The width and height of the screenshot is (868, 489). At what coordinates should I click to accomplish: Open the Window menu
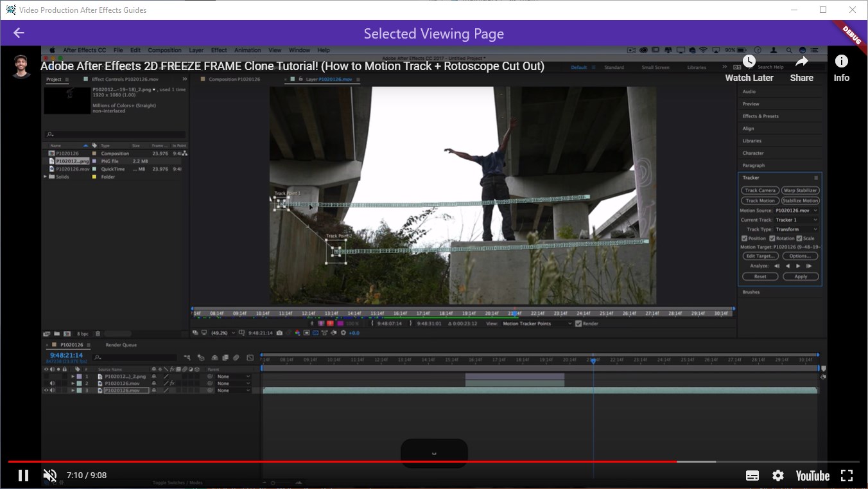299,50
